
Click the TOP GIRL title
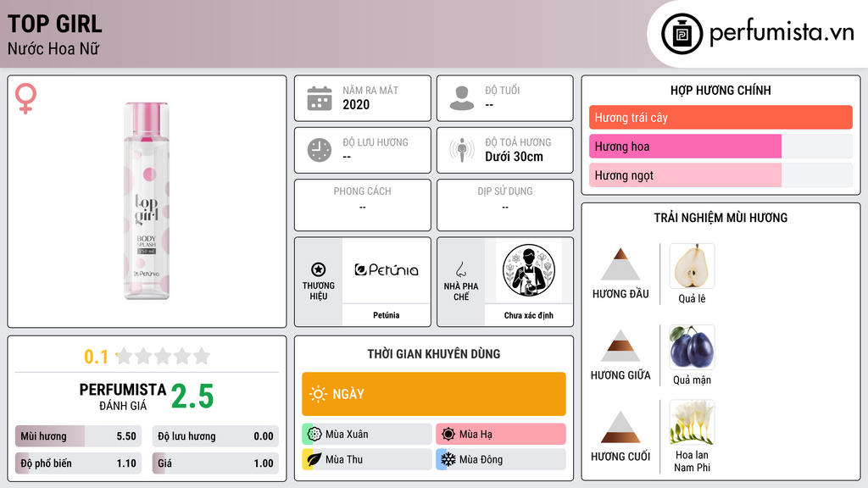[55, 25]
